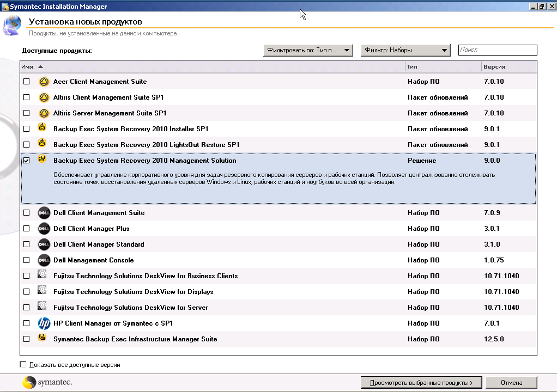Click the DeskView for Server icon
This screenshot has height=392, width=557.
pos(42,305)
